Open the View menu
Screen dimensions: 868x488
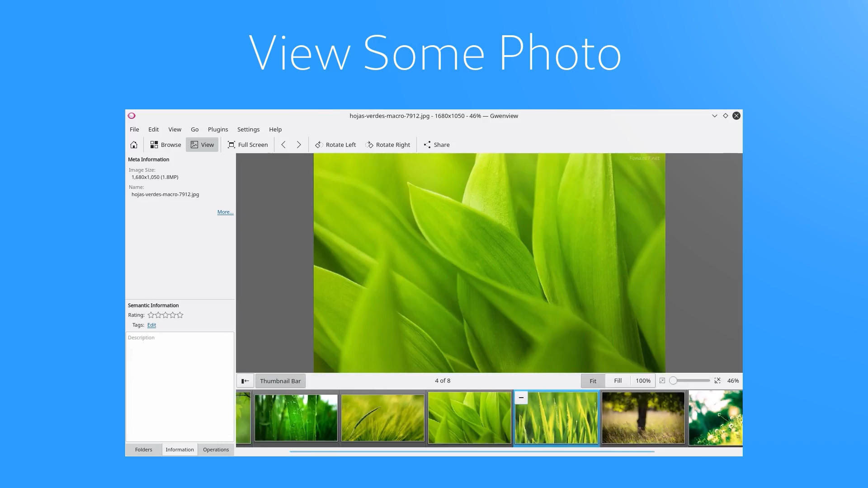click(x=175, y=129)
